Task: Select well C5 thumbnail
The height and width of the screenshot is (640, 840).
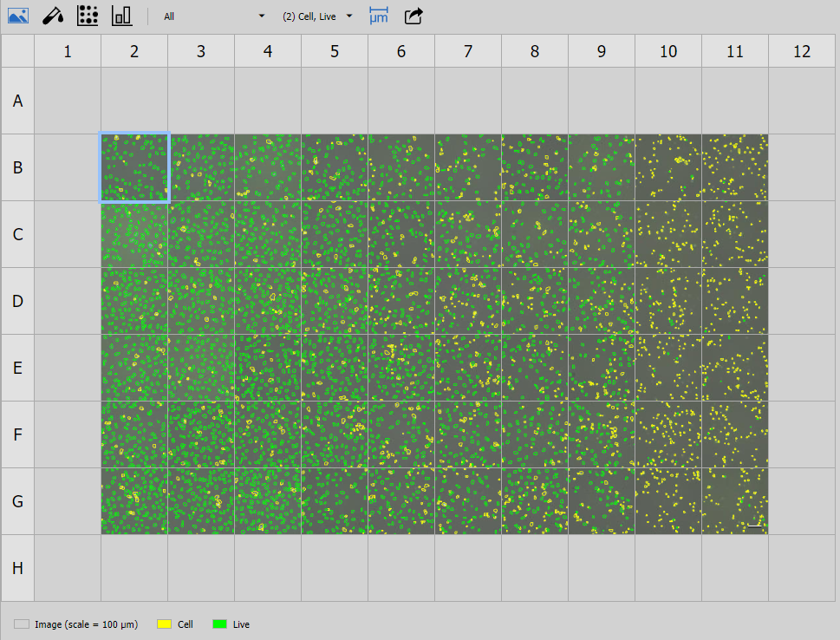Action: [x=335, y=234]
